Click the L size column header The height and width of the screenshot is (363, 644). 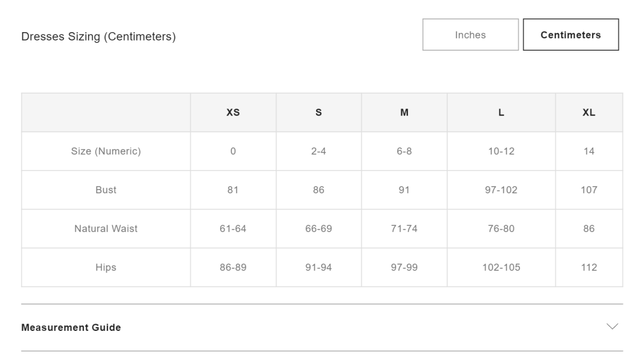[501, 113]
